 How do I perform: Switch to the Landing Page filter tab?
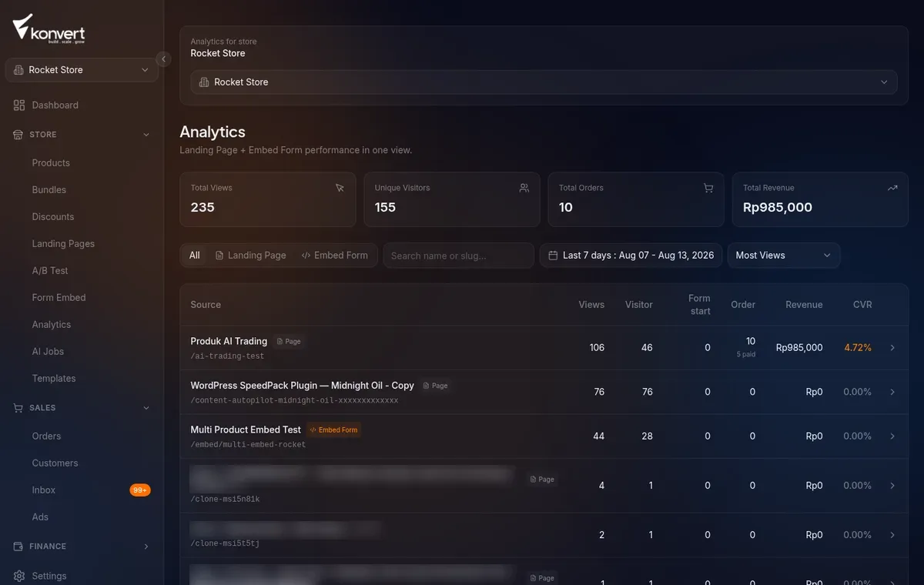(x=250, y=256)
